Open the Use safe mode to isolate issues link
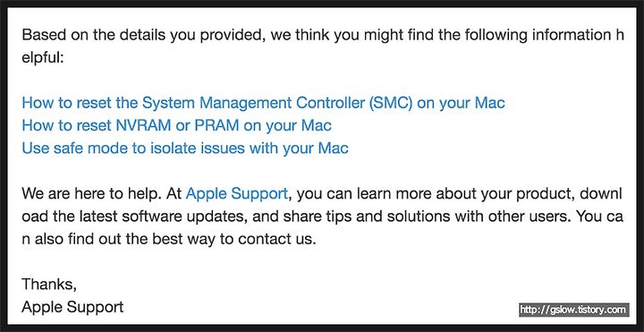 pyautogui.click(x=185, y=148)
